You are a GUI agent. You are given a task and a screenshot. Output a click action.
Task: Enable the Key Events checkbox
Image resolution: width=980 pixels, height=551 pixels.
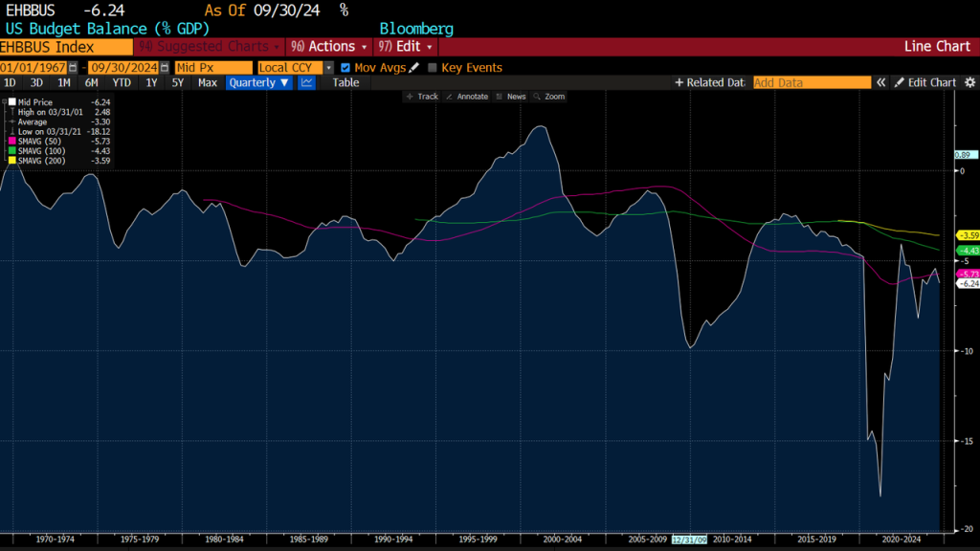[433, 68]
